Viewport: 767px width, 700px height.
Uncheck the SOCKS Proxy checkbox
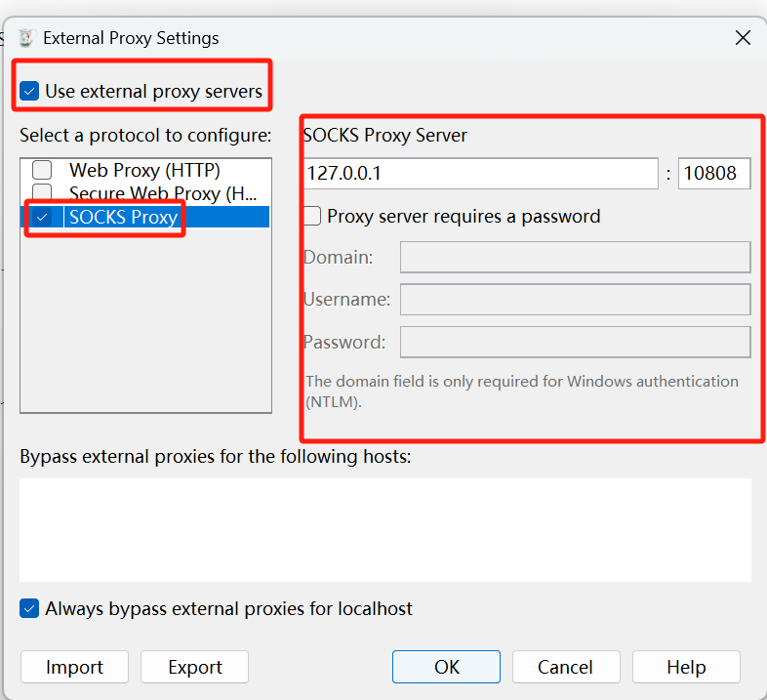(42, 217)
